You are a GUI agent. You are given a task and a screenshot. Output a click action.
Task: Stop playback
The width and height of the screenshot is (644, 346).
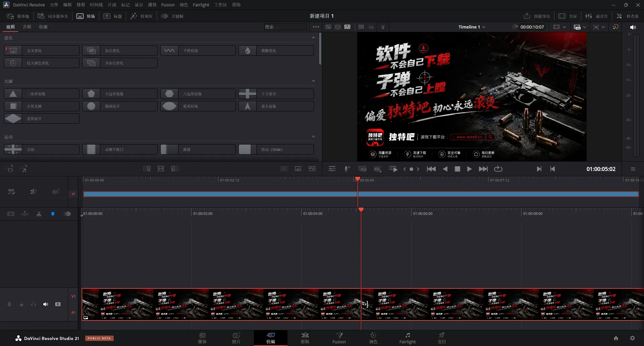[457, 169]
